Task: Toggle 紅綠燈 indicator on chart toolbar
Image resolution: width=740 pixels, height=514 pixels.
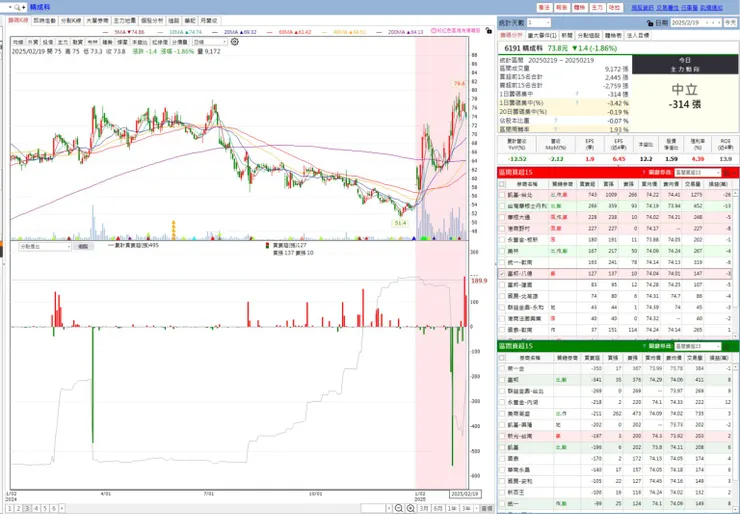Action: tap(160, 42)
